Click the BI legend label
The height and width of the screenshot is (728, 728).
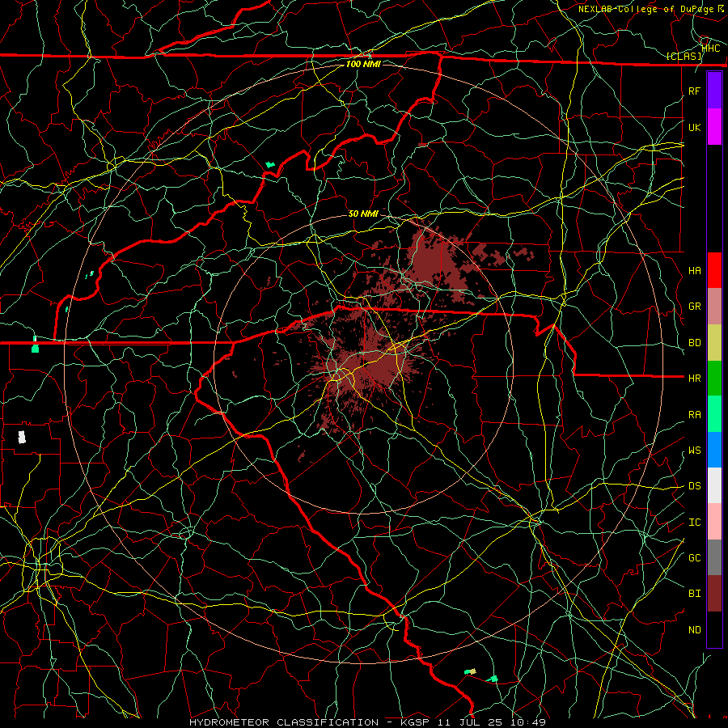coord(694,594)
